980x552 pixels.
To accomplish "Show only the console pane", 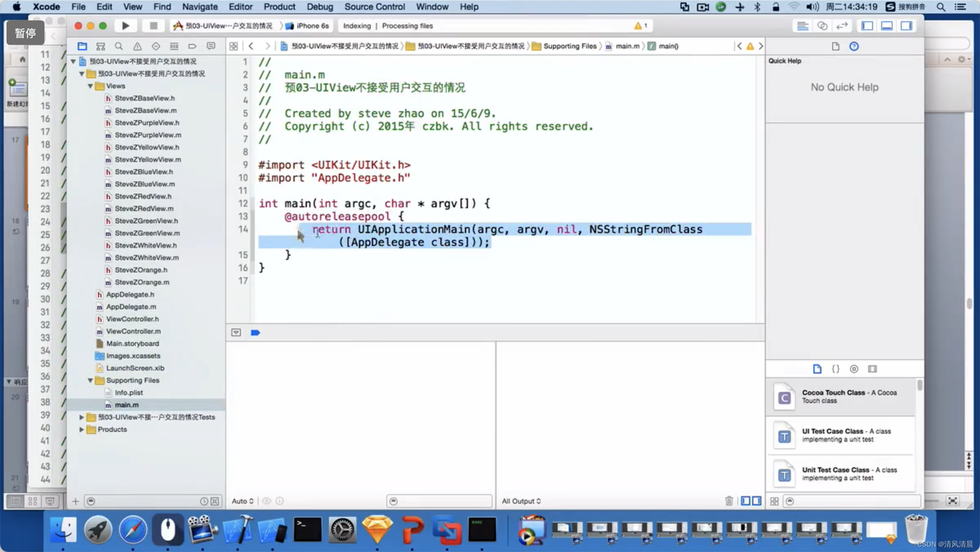I will click(x=757, y=501).
